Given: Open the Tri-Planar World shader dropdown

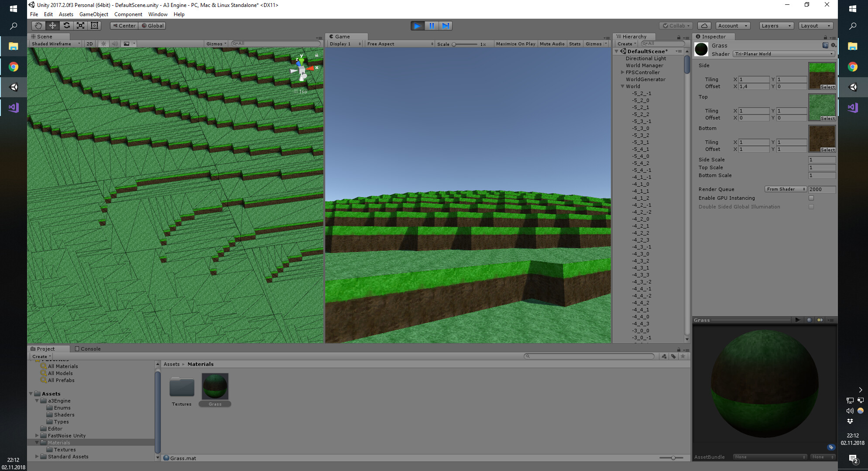Looking at the screenshot, I should click(x=784, y=54).
